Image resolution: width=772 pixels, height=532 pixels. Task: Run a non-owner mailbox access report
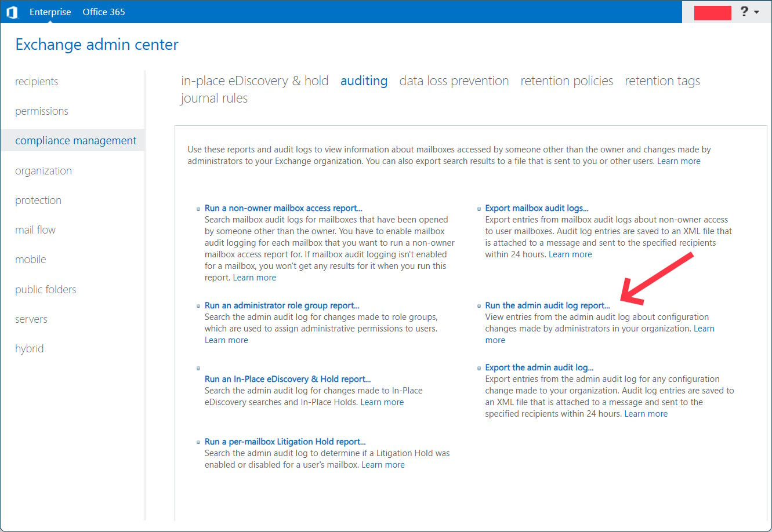(x=283, y=208)
